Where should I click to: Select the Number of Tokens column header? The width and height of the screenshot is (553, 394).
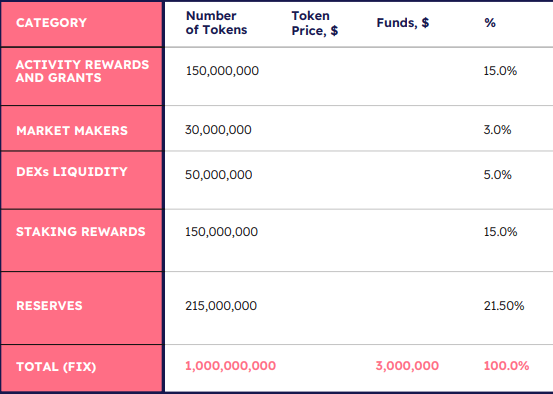(x=217, y=23)
